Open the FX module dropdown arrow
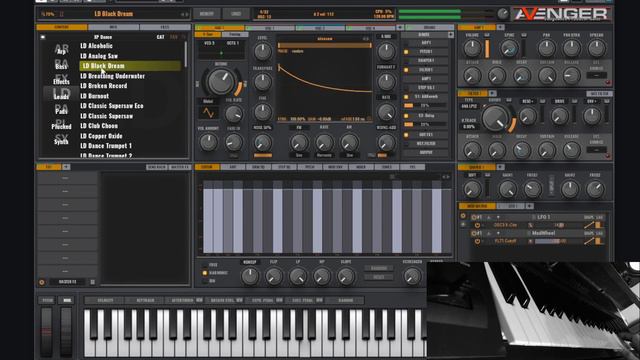 66,167
